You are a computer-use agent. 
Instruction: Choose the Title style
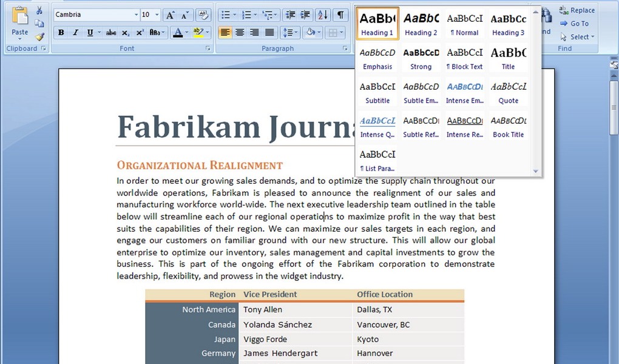[508, 58]
